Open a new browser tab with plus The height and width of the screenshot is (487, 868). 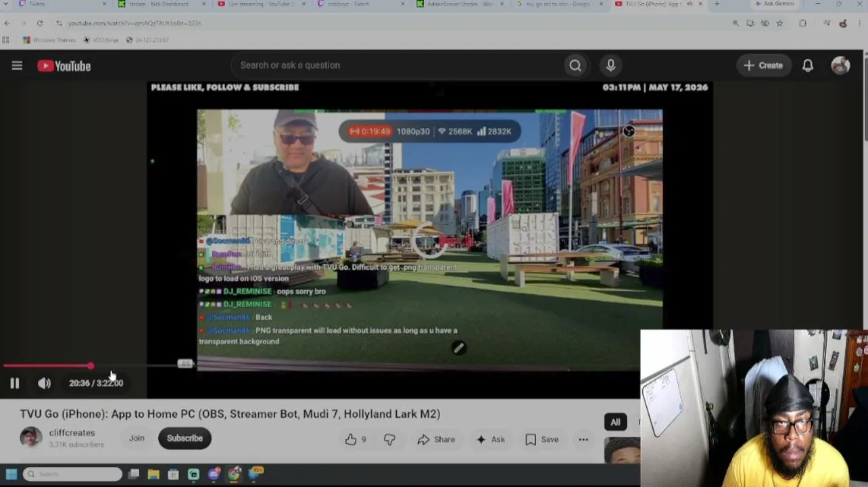point(717,4)
